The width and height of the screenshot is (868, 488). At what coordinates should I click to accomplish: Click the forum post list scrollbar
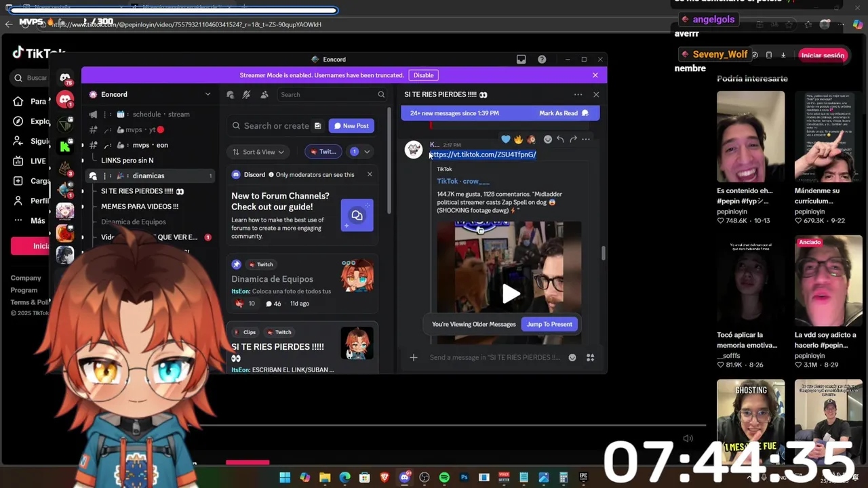point(389,161)
